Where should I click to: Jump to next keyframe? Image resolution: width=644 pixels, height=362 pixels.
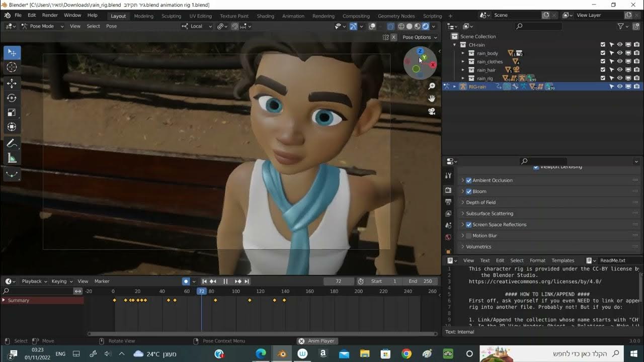tap(238, 281)
